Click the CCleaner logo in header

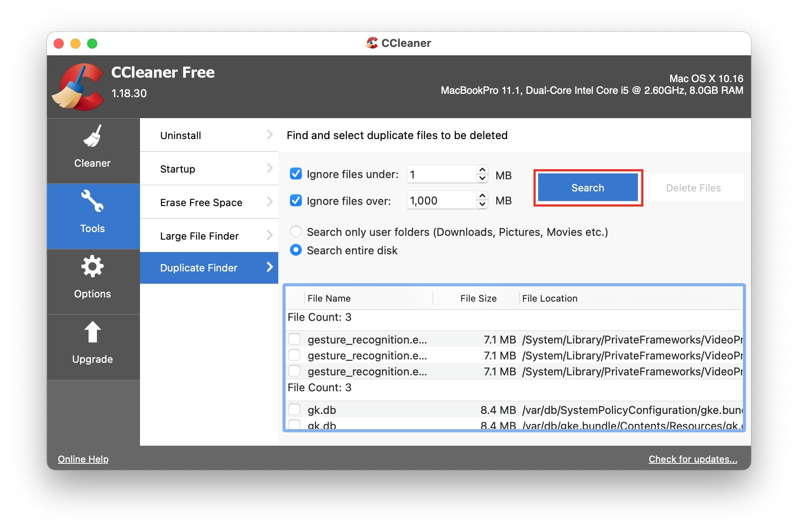pyautogui.click(x=78, y=87)
